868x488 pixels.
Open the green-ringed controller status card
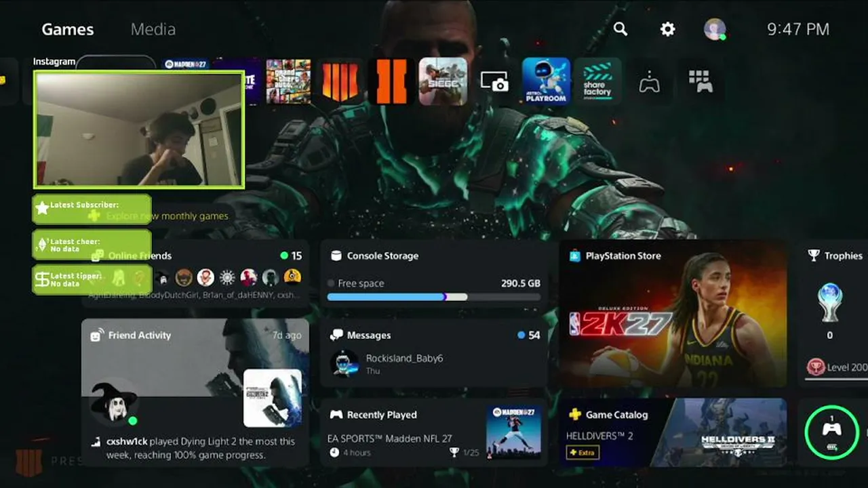831,432
